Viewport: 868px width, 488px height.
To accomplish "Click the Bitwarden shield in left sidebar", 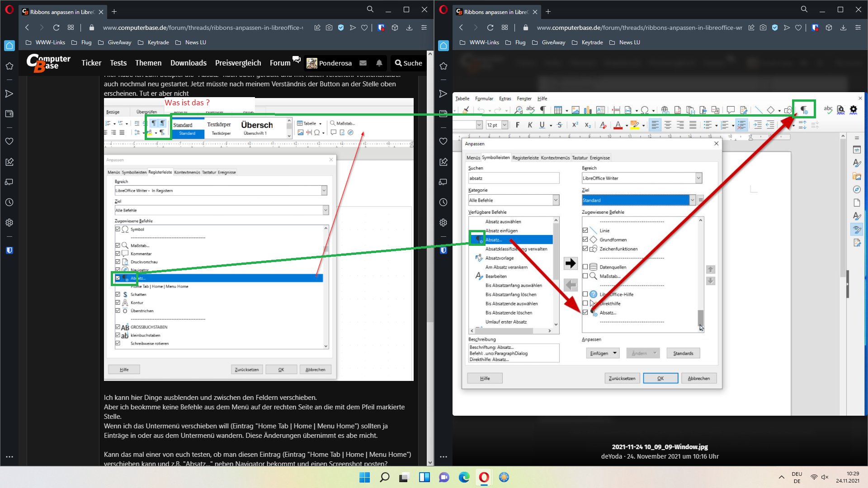I will click(9, 250).
